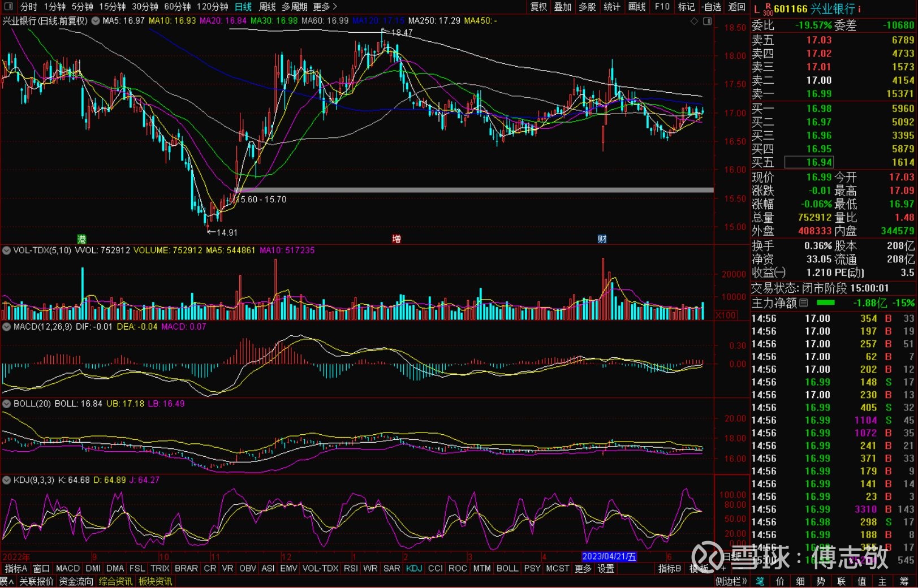The image size is (918, 588).
Task: Select the VOL-TDX indicator tab
Action: pyautogui.click(x=321, y=568)
